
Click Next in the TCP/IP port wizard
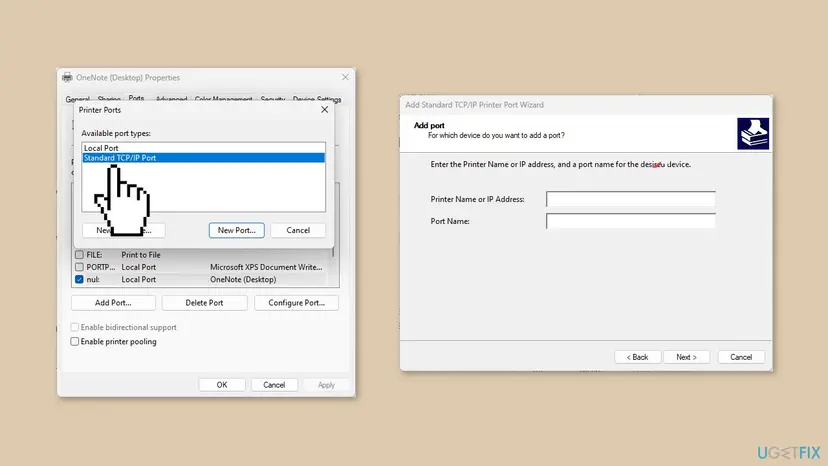[686, 357]
